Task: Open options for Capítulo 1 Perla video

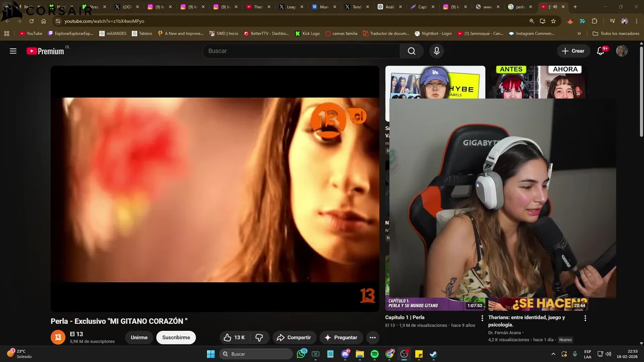Action: 482,318
